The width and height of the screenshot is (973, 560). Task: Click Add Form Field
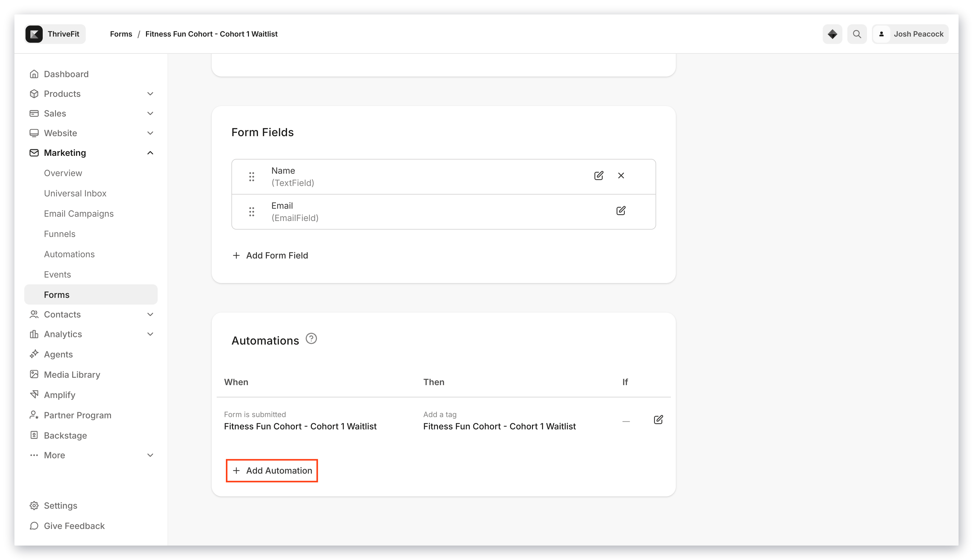click(x=270, y=255)
